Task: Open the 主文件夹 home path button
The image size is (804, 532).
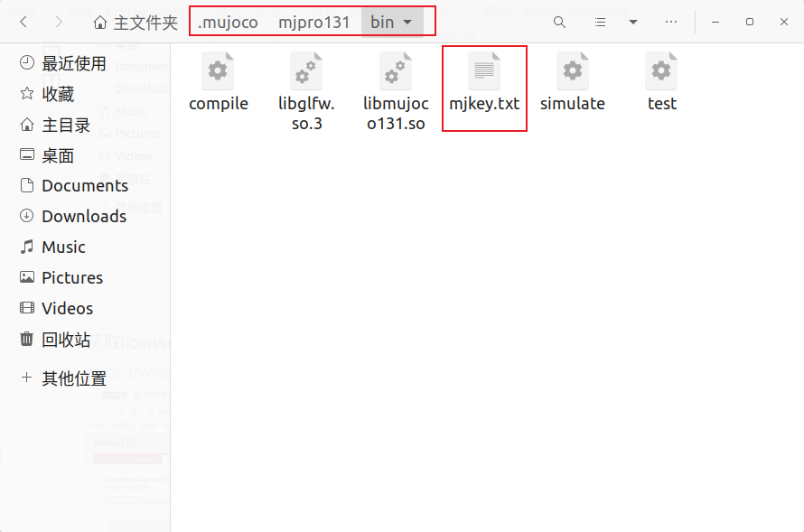Action: click(x=136, y=23)
